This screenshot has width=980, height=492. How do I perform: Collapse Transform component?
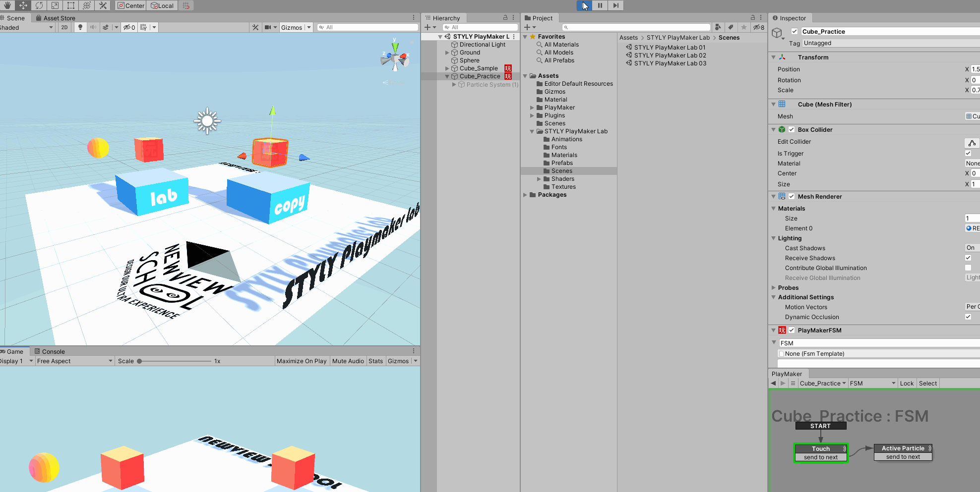(x=773, y=57)
